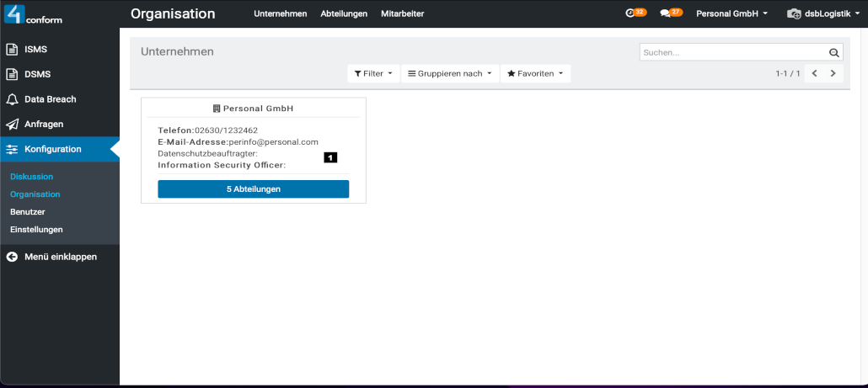868x388 pixels.
Task: Open Data Breach section
Action: [50, 99]
